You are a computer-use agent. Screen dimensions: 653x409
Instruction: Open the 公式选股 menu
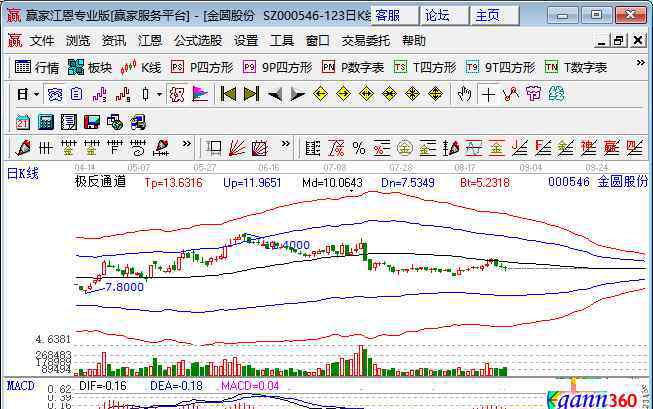pos(198,41)
